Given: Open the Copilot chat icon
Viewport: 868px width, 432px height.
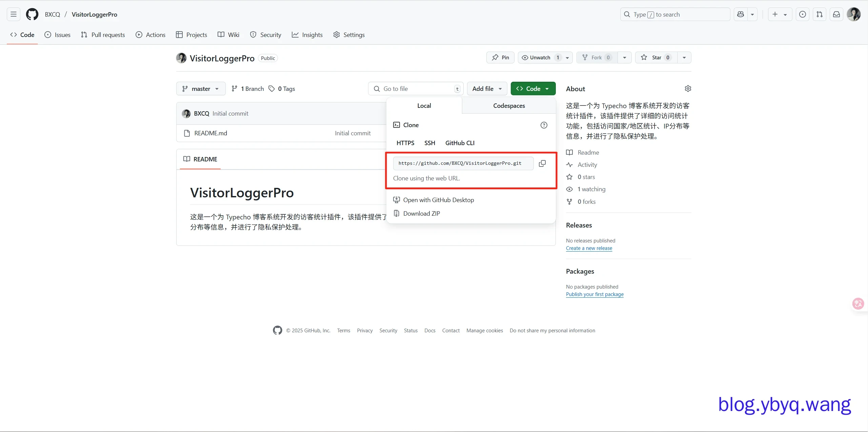Looking at the screenshot, I should (741, 14).
